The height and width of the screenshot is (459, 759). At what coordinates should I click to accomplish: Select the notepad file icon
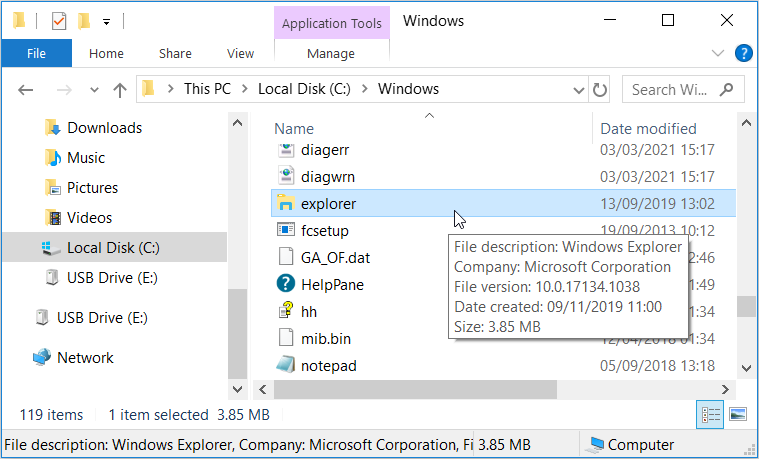(x=286, y=366)
